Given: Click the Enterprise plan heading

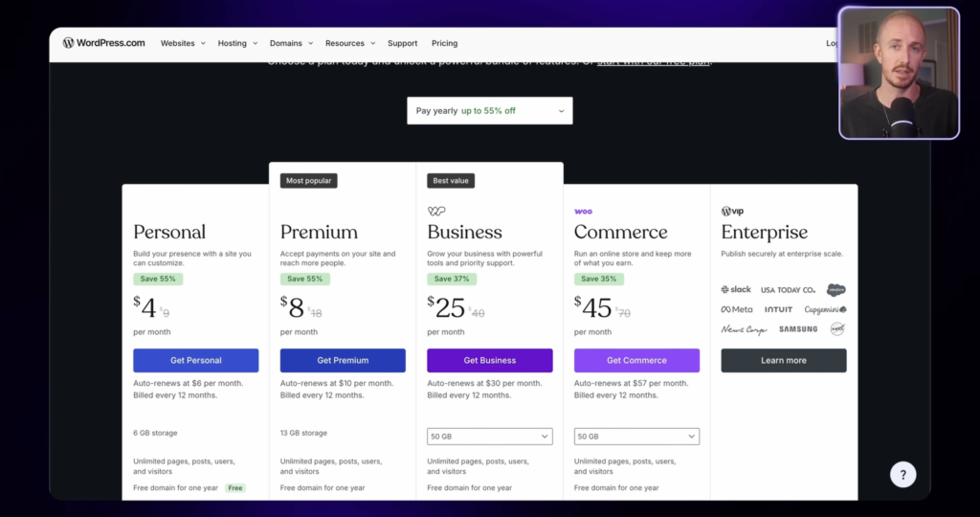Looking at the screenshot, I should [765, 232].
